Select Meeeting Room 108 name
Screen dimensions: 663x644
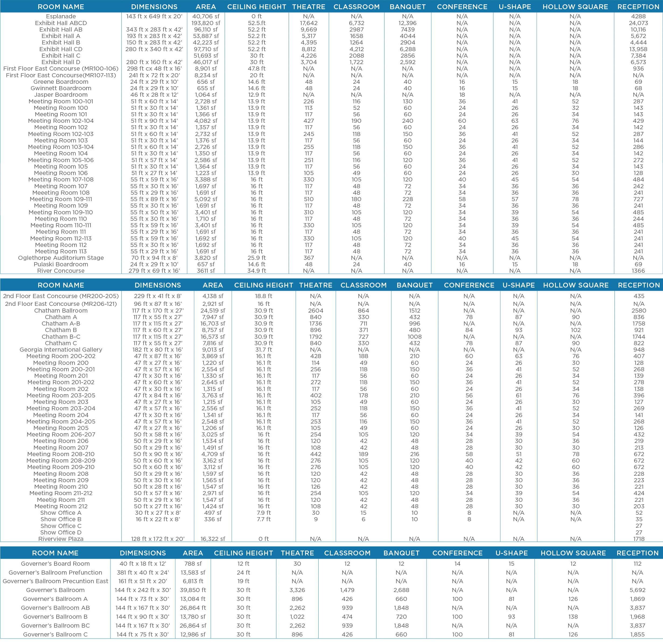pos(61,193)
